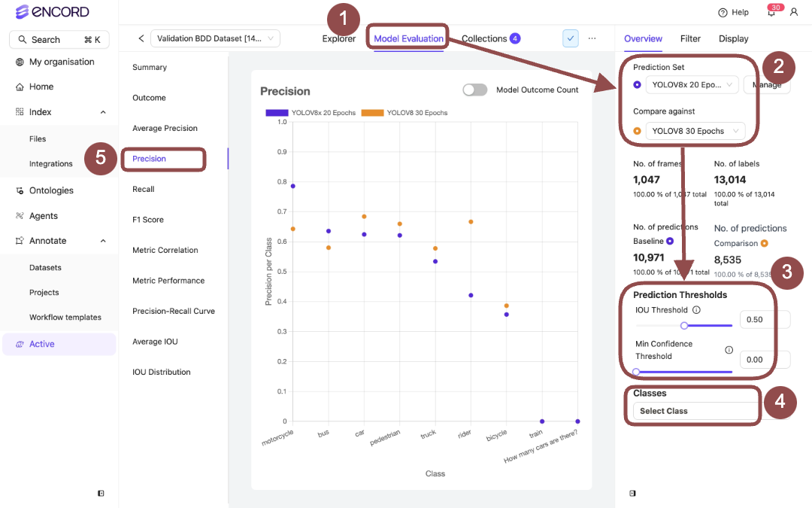Switch to the Model Evaluation tab
Viewport: 812px width, 508px height.
(x=408, y=38)
